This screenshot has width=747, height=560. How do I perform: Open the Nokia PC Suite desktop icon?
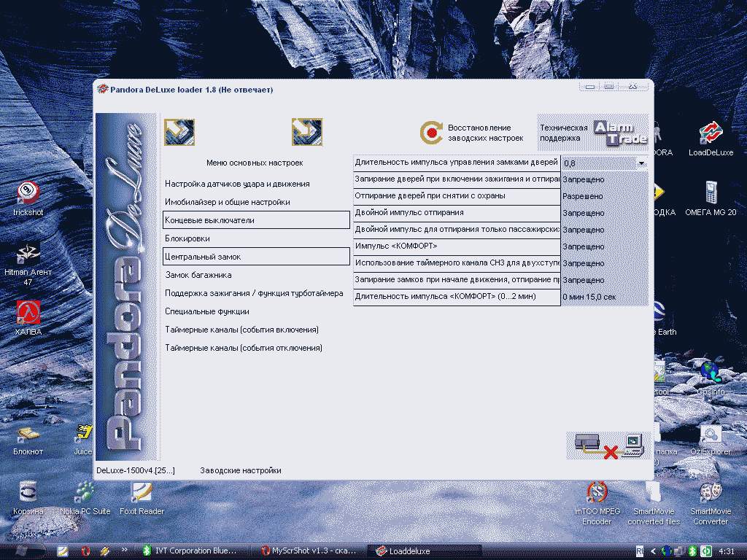coord(85,494)
